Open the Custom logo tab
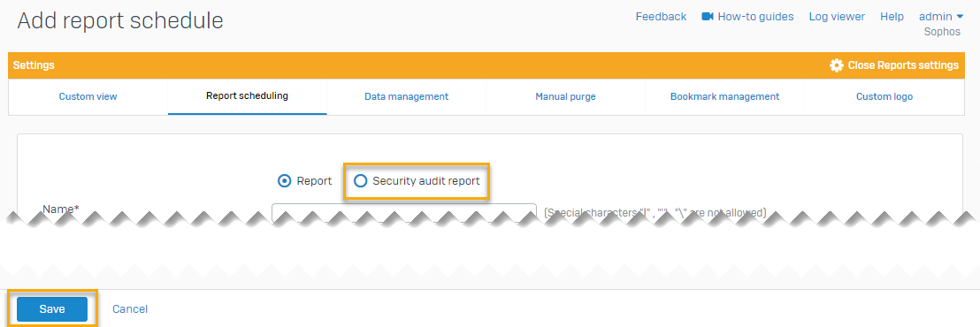Screen dimensions: 980x327 pyautogui.click(x=884, y=96)
